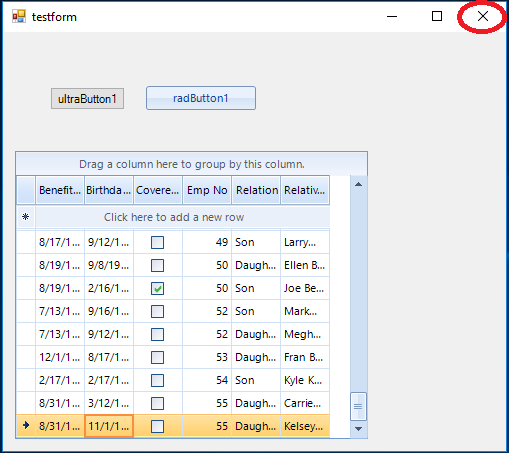The image size is (509, 453).
Task: Maximize the testform window
Action: (x=437, y=16)
